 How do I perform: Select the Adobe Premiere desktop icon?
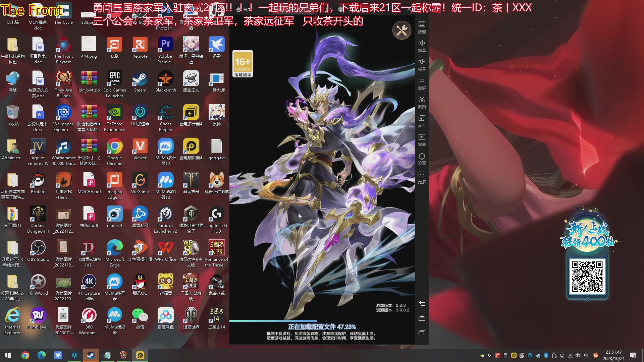point(165,50)
